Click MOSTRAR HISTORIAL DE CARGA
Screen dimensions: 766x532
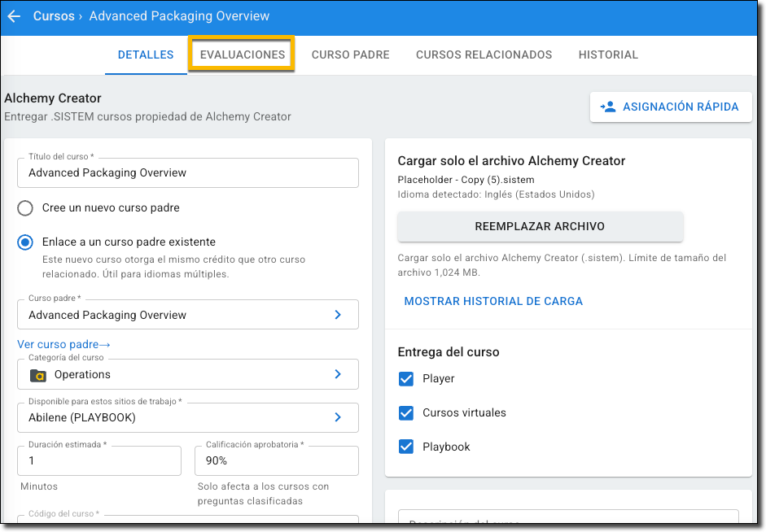(x=493, y=302)
